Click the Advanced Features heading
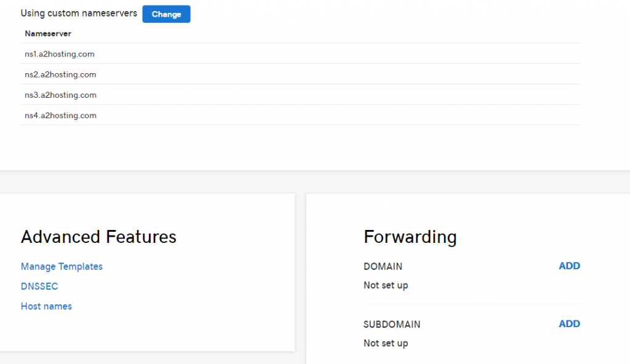Viewport: 630px width, 364px height. click(x=98, y=237)
